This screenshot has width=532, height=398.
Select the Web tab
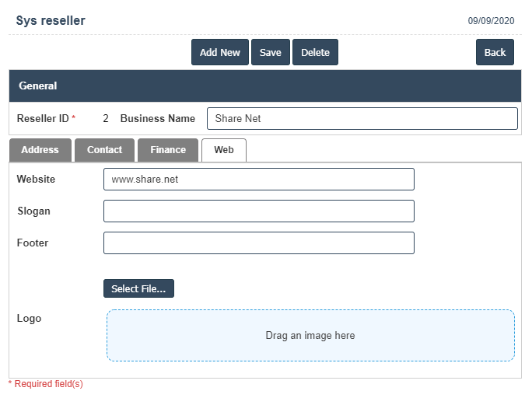[x=223, y=150]
